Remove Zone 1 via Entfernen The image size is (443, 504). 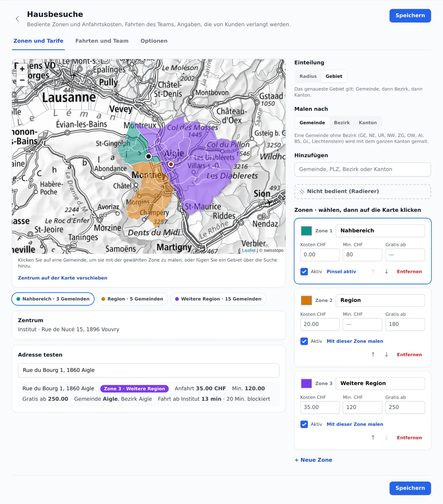[409, 272]
